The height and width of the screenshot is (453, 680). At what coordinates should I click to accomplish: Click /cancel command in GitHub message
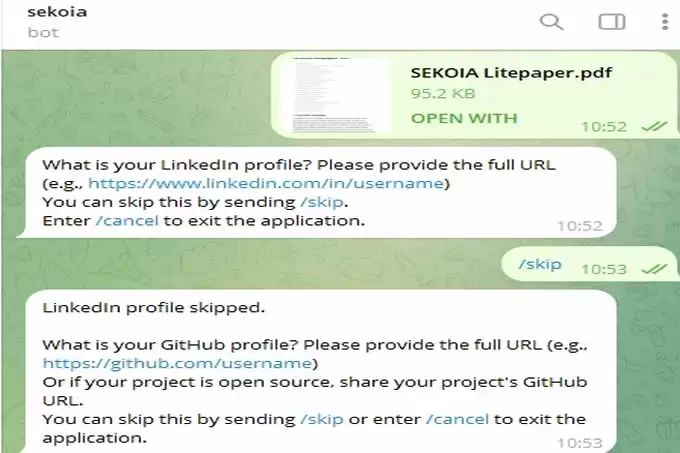[x=458, y=419]
